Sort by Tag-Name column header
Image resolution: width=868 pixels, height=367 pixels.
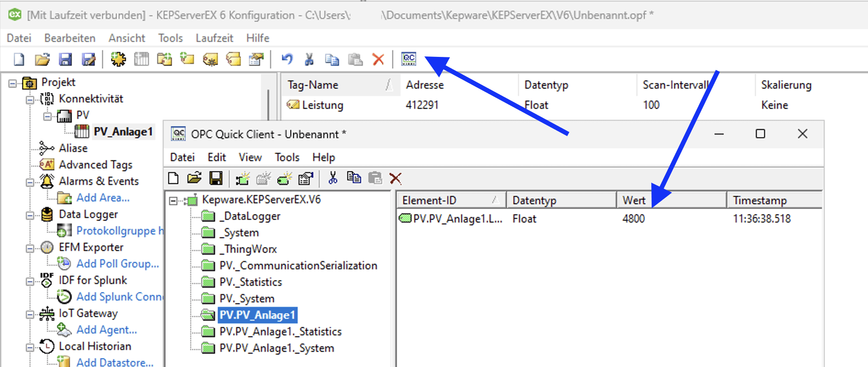click(340, 85)
